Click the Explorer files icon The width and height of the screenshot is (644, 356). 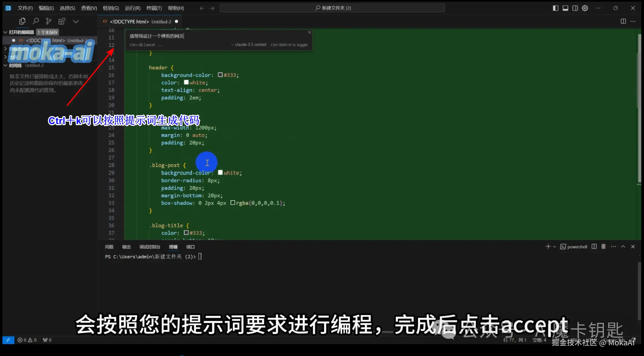22,21
